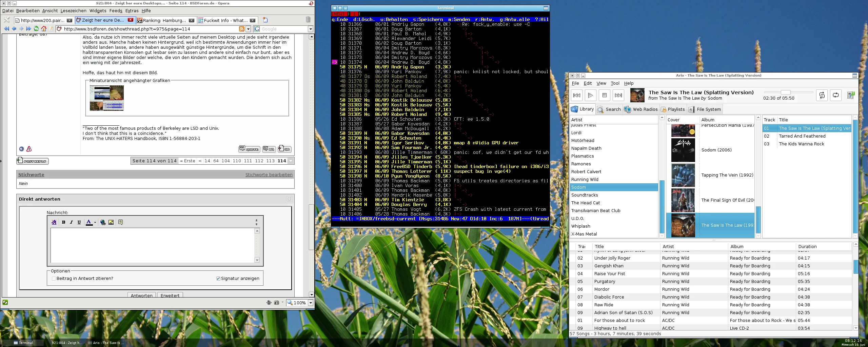Skip to next track in Ario
The width and height of the screenshot is (868, 347).
pos(618,95)
